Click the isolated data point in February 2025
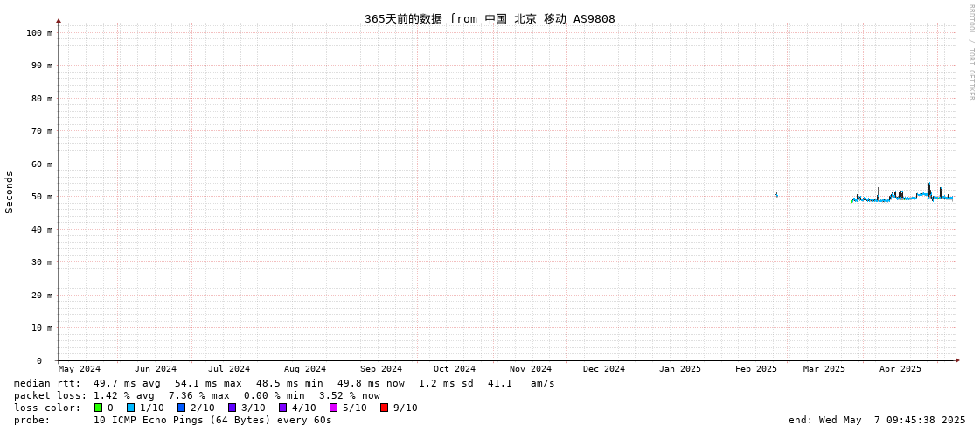 pos(776,194)
